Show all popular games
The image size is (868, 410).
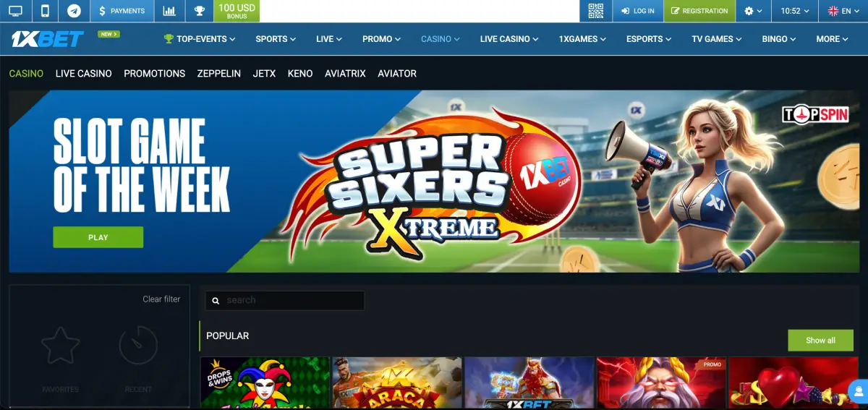[820, 340]
